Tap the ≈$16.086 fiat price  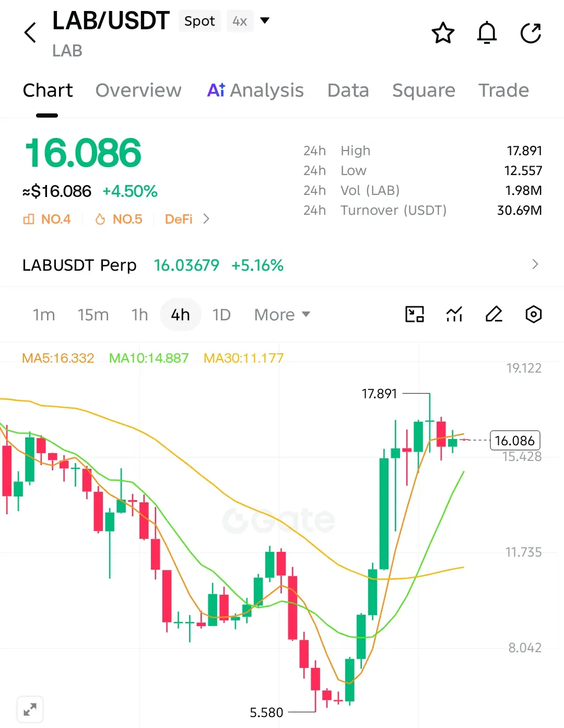[x=57, y=191]
